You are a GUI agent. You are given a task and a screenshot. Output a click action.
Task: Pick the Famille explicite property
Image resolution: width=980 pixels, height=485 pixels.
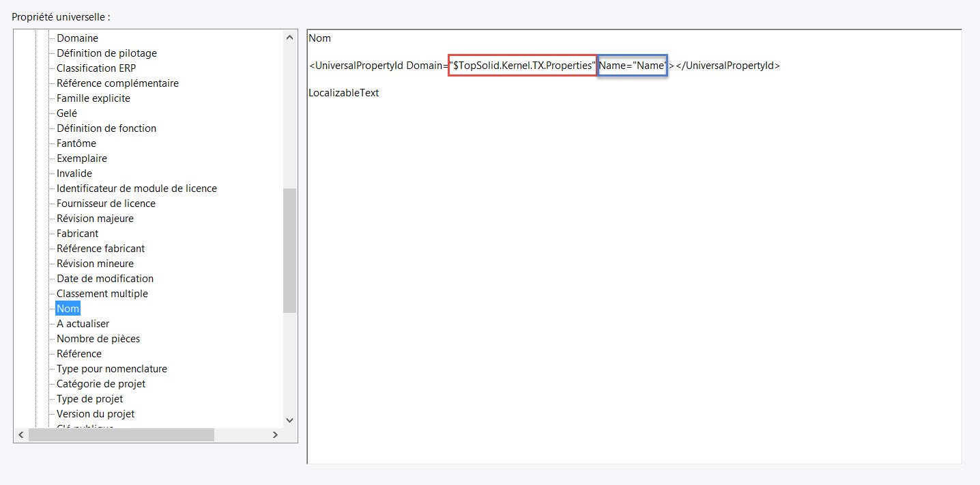coord(93,98)
